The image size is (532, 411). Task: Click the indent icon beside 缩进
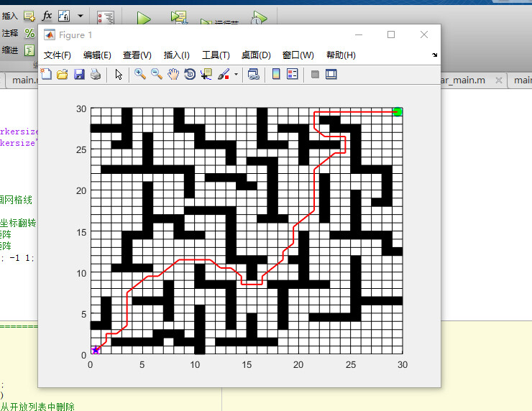point(29,50)
